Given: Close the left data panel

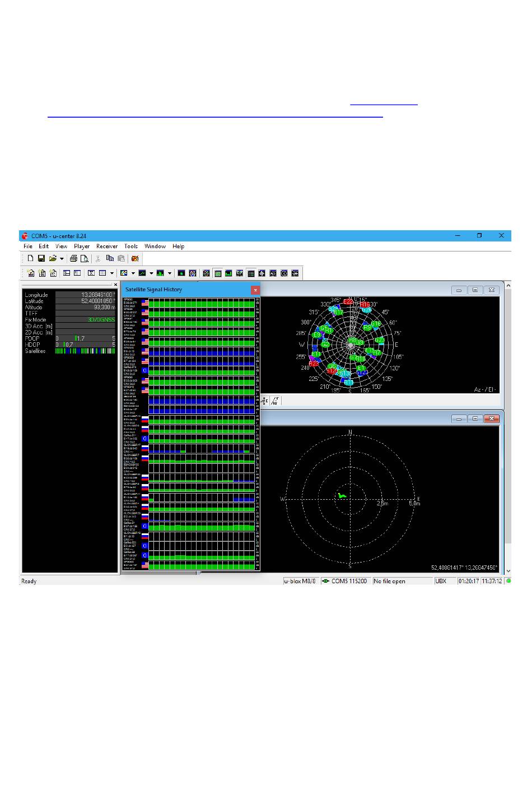Looking at the screenshot, I should point(116,285).
